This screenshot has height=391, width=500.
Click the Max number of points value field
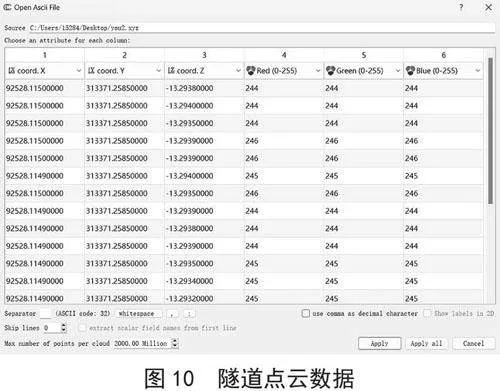pos(142,343)
